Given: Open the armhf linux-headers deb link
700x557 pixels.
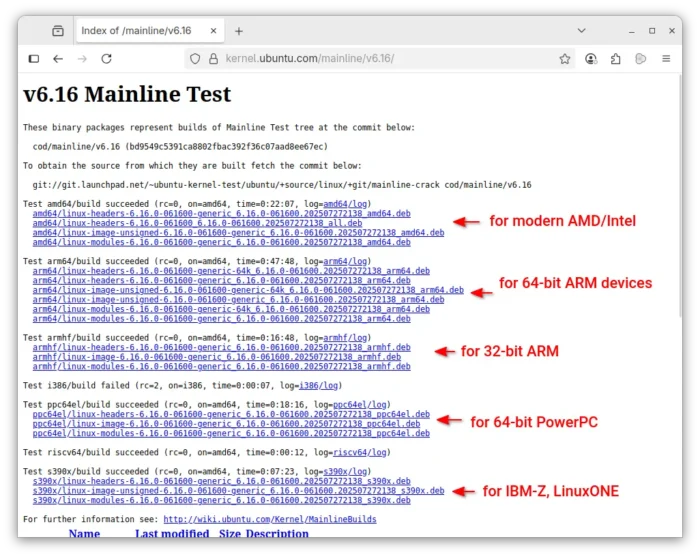Looking at the screenshot, I should coord(221,347).
